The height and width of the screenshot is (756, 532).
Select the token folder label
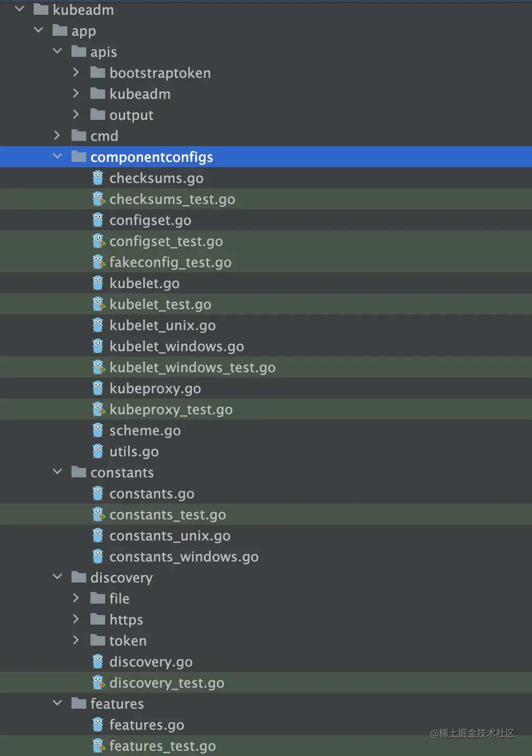coord(128,640)
